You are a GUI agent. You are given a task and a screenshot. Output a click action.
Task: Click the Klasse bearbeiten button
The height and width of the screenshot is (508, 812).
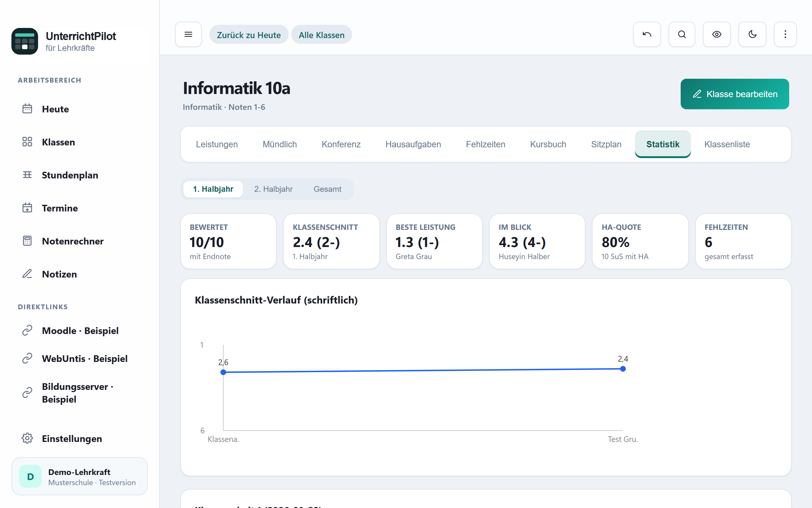click(735, 94)
